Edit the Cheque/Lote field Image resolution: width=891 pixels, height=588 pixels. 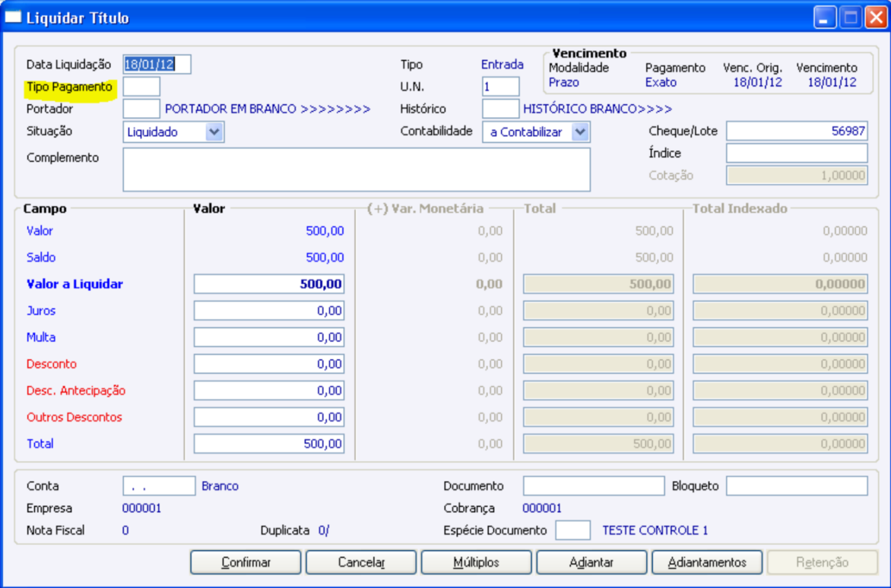pos(796,131)
